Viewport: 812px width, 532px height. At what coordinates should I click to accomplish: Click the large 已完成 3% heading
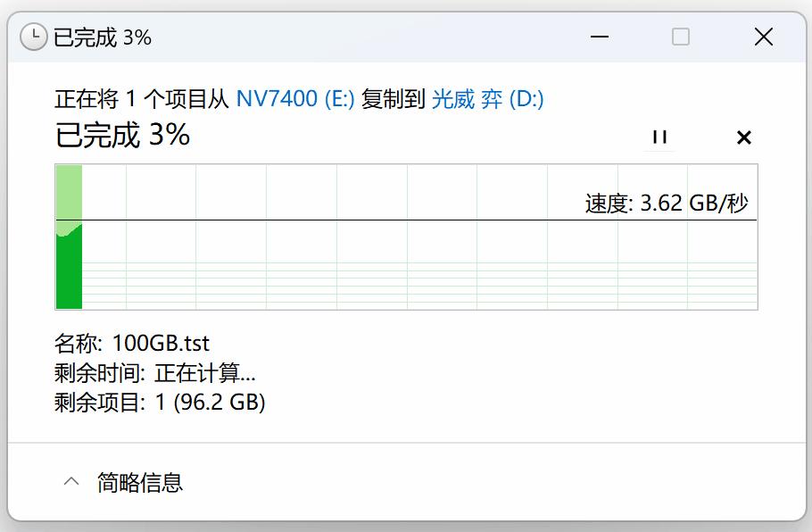point(123,135)
